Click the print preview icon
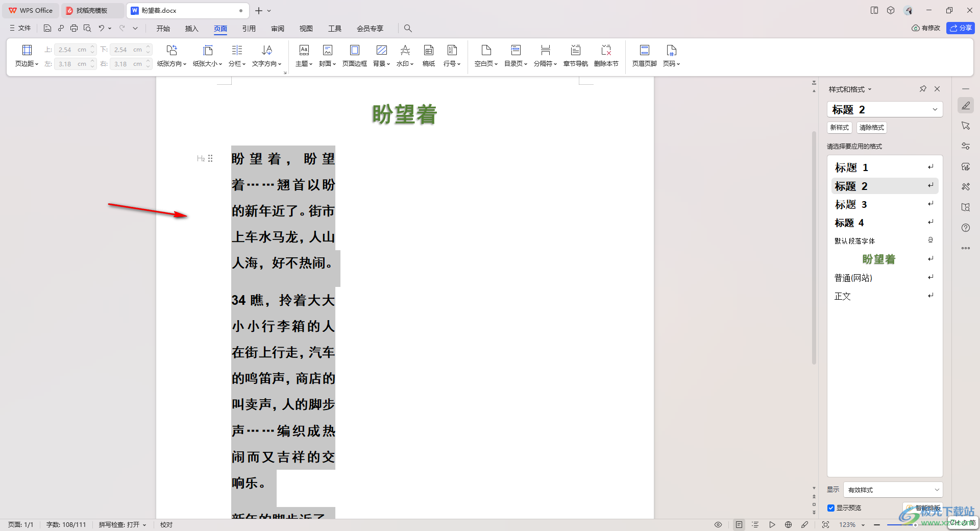 click(x=87, y=28)
